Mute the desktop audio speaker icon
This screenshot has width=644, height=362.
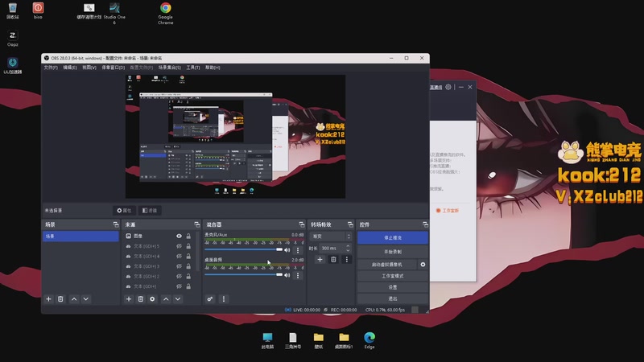tap(287, 275)
